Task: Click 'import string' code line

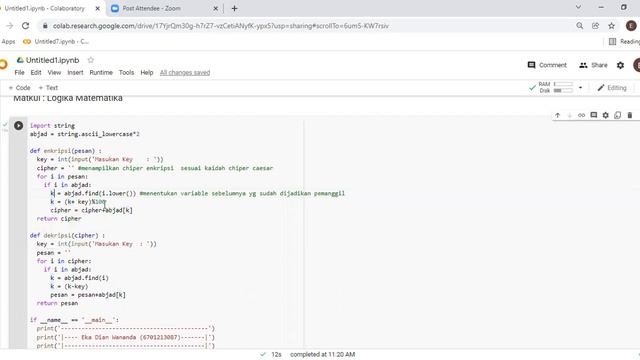Action: pos(52,126)
